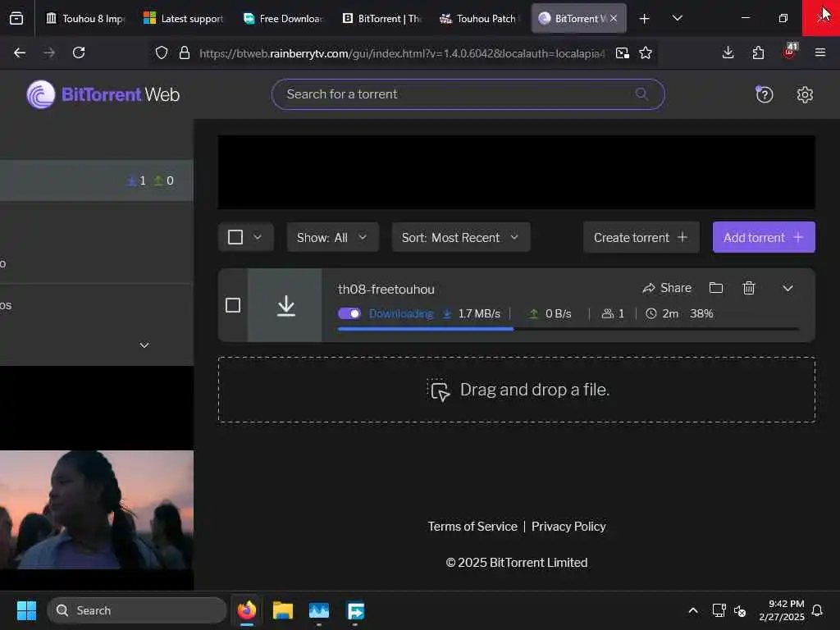Open the Firefox View icon
The height and width of the screenshot is (630, 840).
16,19
